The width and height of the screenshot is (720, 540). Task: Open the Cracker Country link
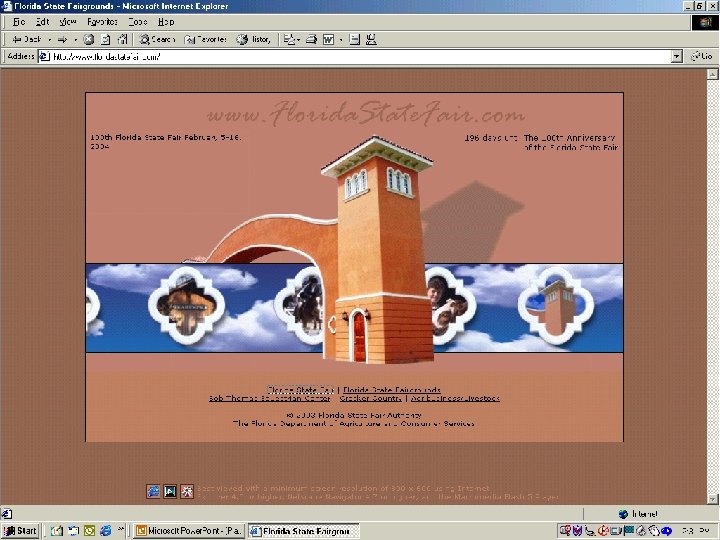click(371, 398)
